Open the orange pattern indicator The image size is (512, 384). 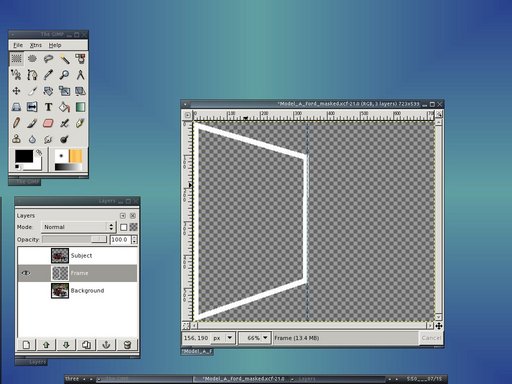[75, 156]
